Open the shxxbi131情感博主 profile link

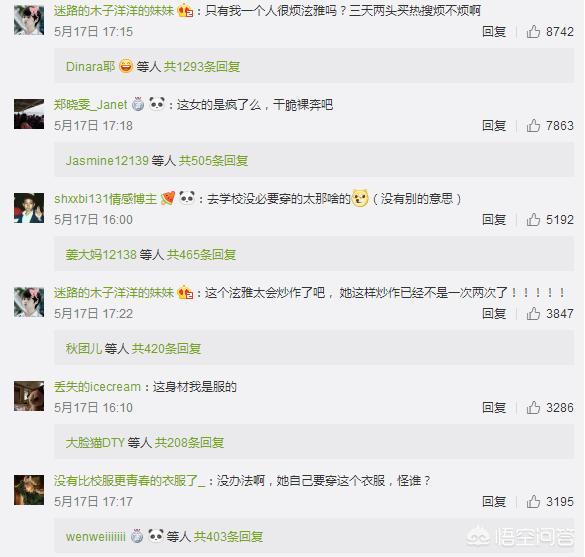tap(106, 198)
